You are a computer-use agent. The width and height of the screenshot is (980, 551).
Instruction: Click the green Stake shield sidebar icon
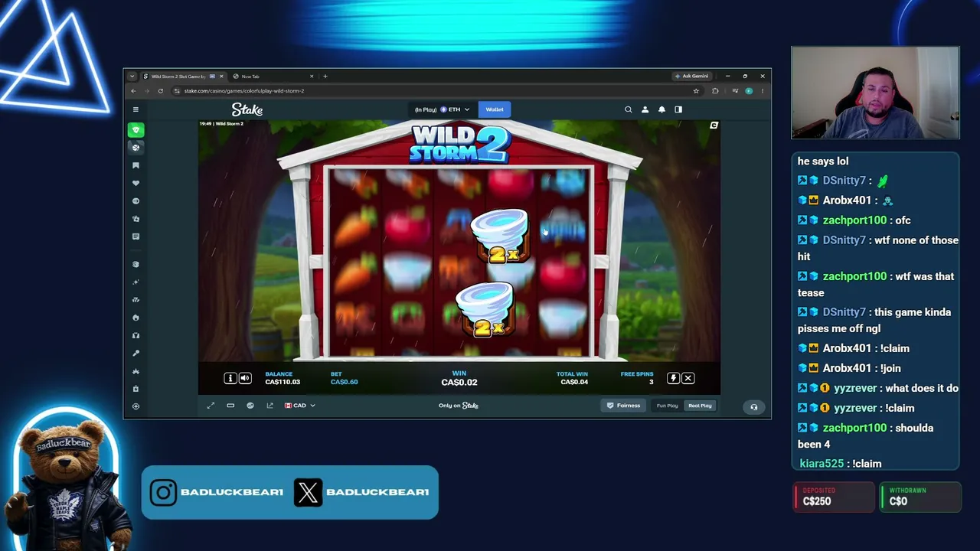click(x=136, y=130)
